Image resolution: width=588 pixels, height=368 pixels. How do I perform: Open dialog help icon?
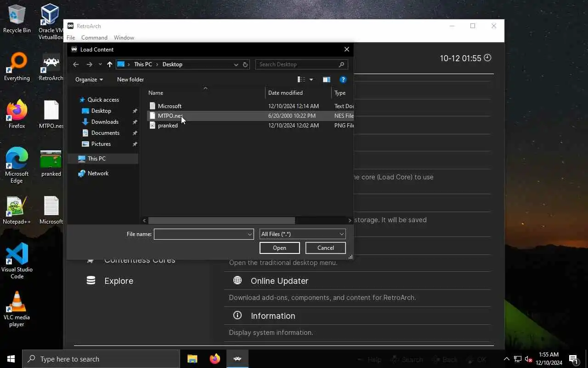(x=343, y=80)
